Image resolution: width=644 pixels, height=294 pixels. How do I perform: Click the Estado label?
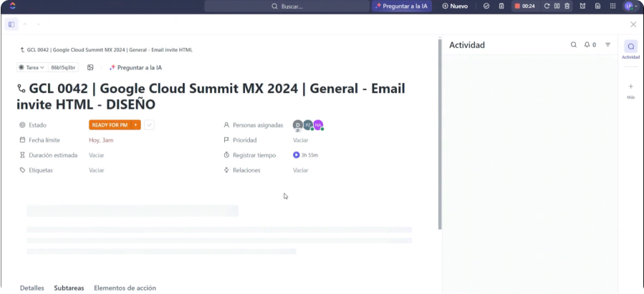coord(37,125)
